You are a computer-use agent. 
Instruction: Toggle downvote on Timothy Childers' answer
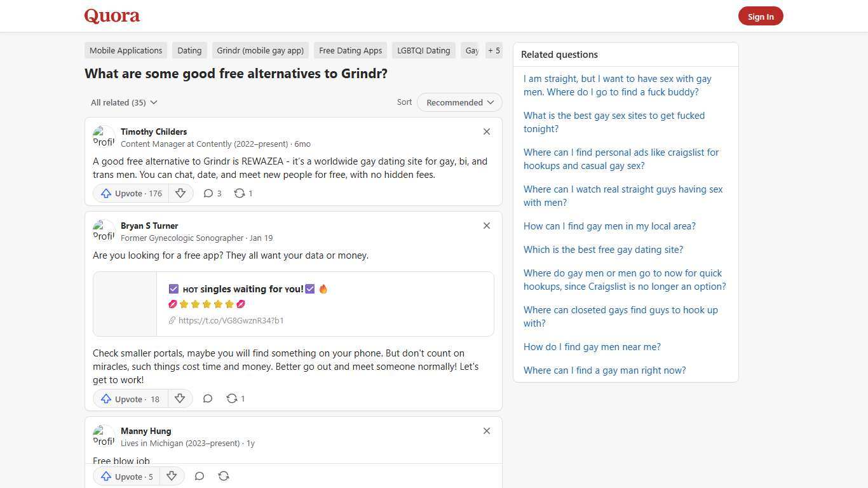(x=180, y=193)
